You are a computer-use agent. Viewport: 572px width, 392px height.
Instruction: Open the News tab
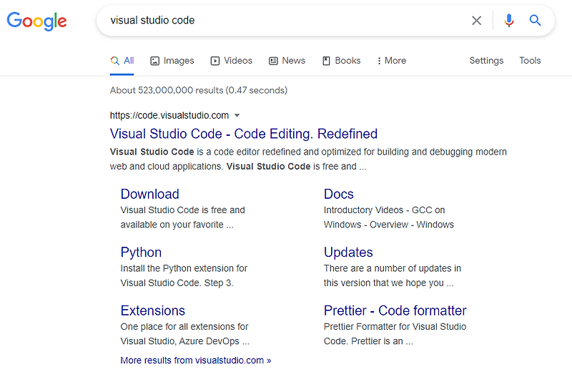(287, 61)
